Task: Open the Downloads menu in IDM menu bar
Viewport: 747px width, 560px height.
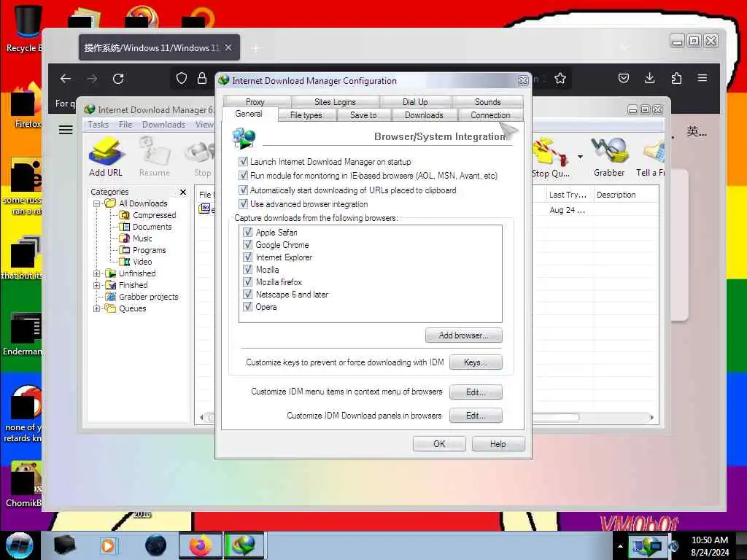Action: point(163,124)
